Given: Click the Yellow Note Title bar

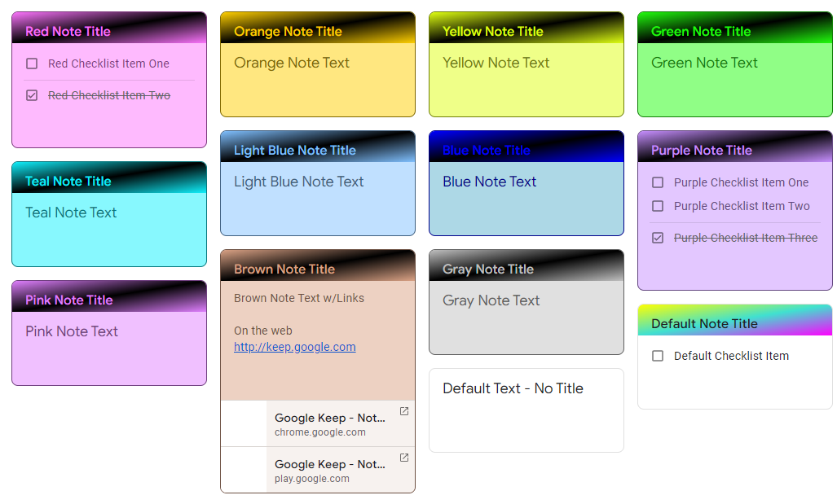Looking at the screenshot, I should click(488, 30).
